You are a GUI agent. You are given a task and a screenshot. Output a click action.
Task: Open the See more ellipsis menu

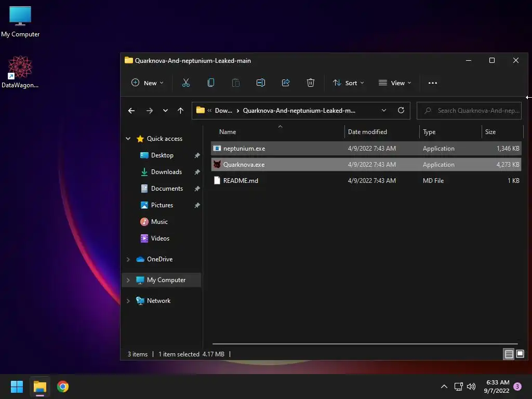[433, 83]
